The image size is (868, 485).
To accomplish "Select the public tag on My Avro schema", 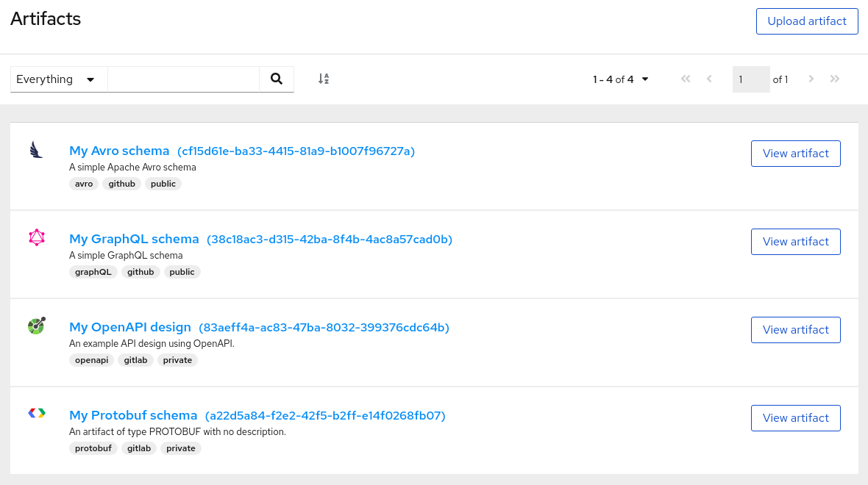I will [163, 183].
